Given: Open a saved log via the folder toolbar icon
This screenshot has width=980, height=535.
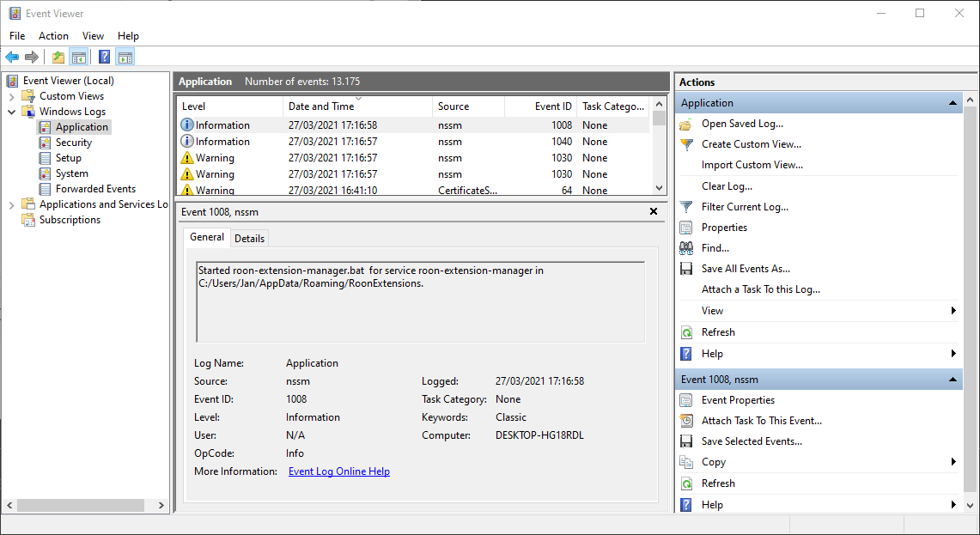Looking at the screenshot, I should pyautogui.click(x=57, y=57).
